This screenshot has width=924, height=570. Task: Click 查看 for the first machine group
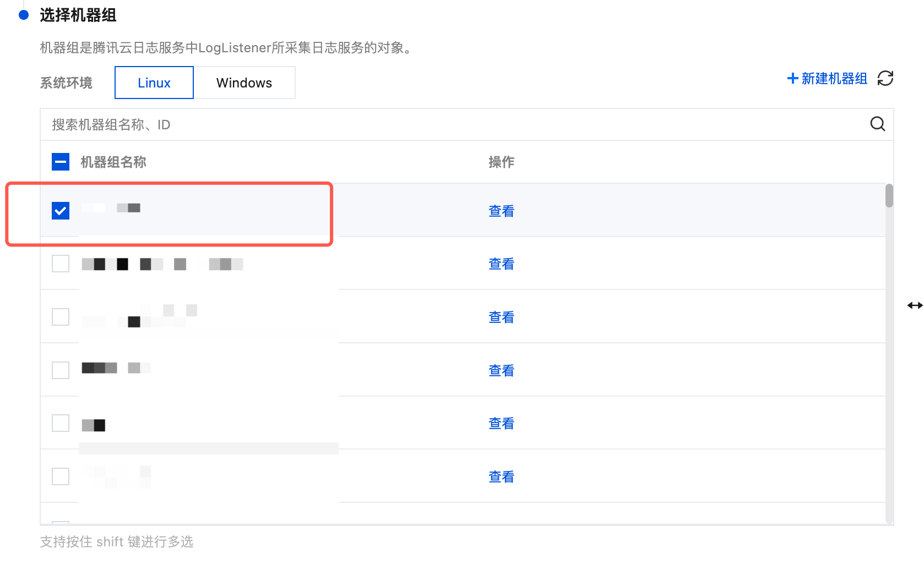coord(501,211)
